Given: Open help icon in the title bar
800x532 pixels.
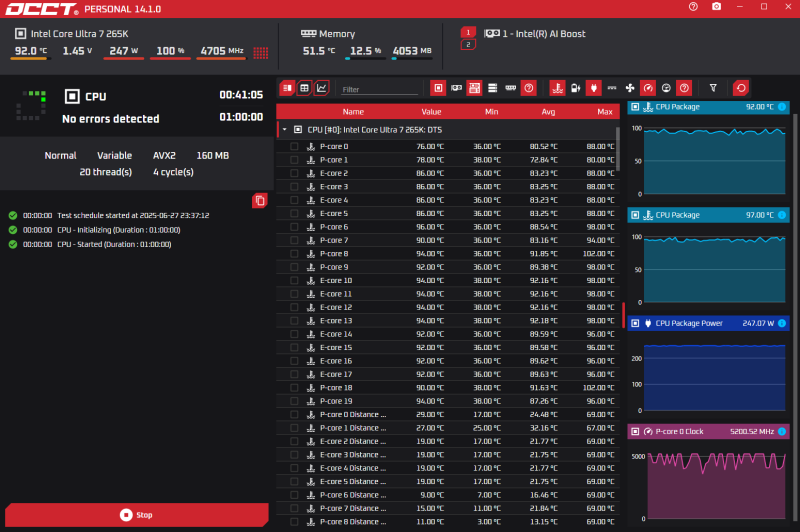Looking at the screenshot, I should click(693, 7).
